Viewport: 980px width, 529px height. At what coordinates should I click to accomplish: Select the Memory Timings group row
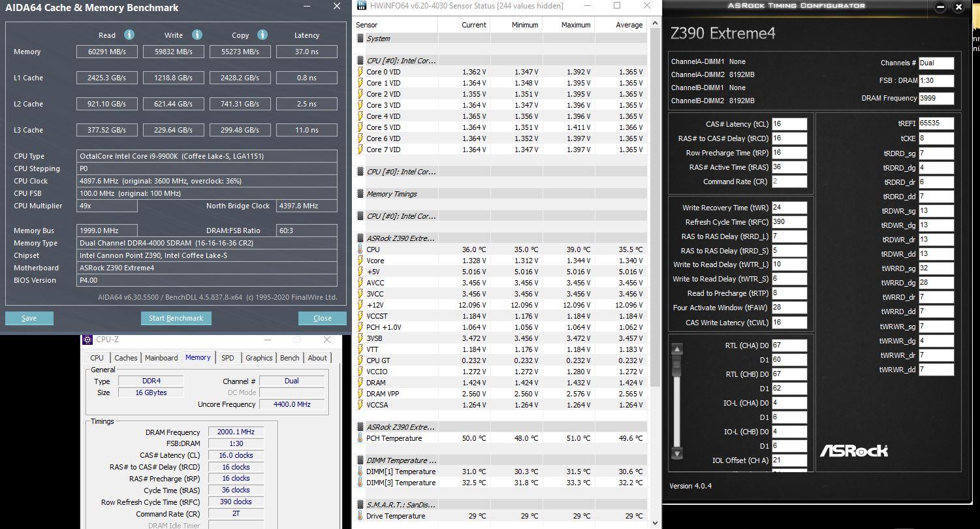[x=499, y=194]
